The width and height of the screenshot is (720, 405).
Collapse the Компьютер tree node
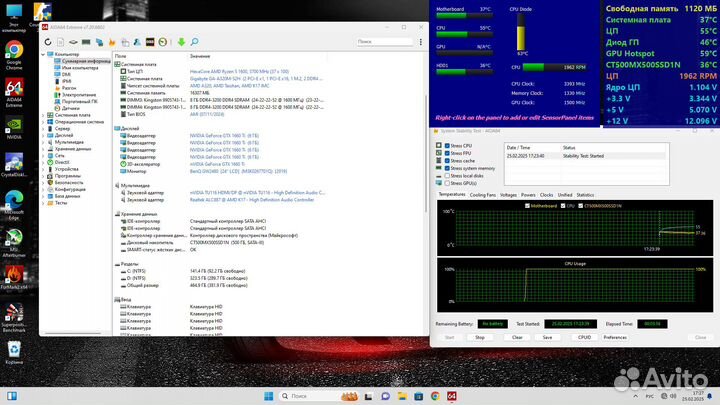43,54
